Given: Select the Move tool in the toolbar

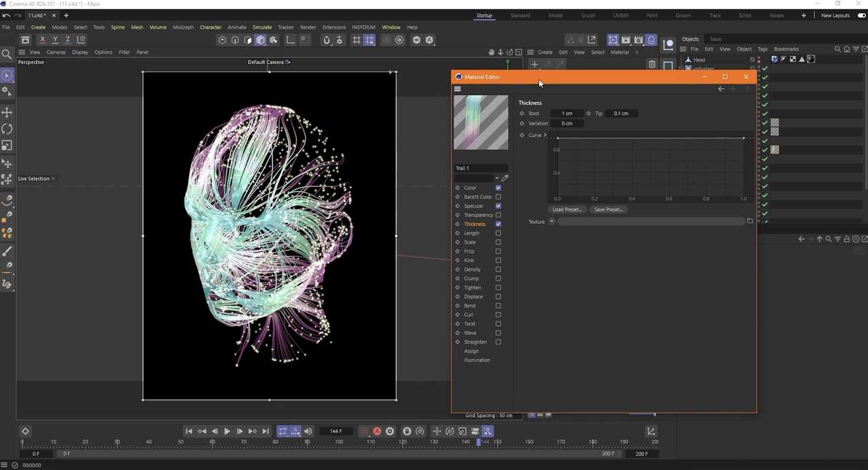Looking at the screenshot, I should tap(7, 112).
